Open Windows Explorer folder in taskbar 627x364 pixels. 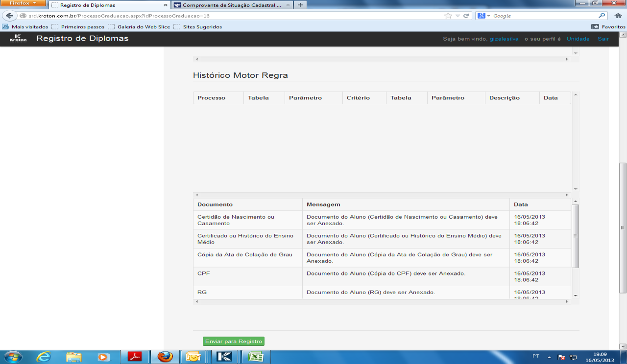[73, 357]
